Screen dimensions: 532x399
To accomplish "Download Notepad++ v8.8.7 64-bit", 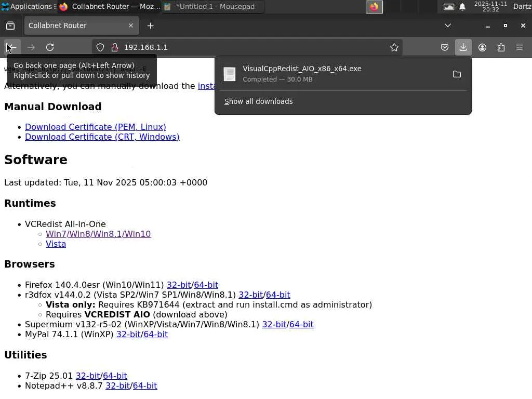I will 145,386.
